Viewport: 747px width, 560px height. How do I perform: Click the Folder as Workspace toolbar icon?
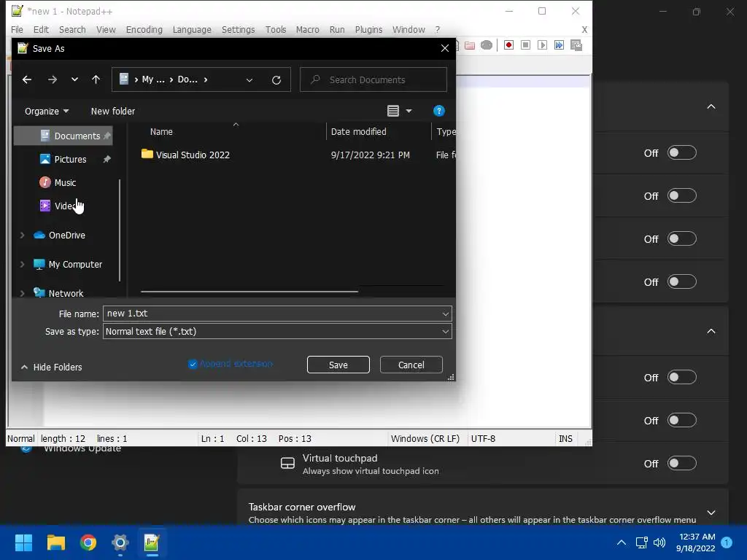click(470, 45)
